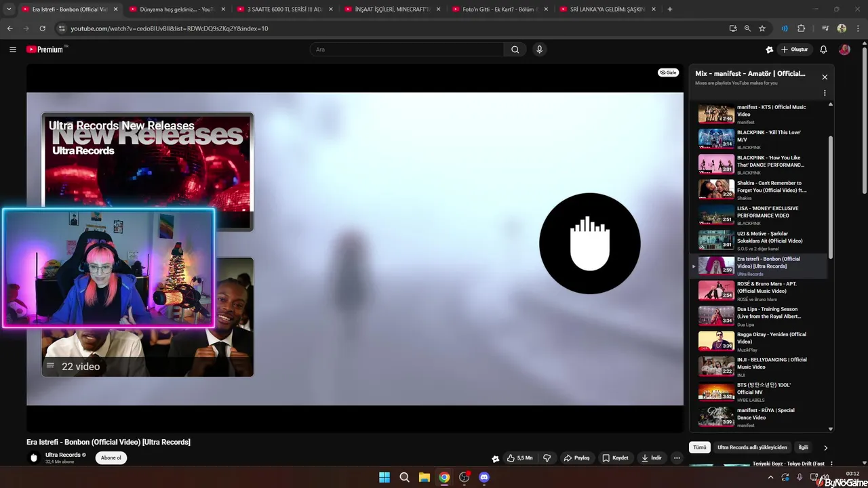The width and height of the screenshot is (868, 488).
Task: Open a new Chrome tab
Action: (x=670, y=9)
